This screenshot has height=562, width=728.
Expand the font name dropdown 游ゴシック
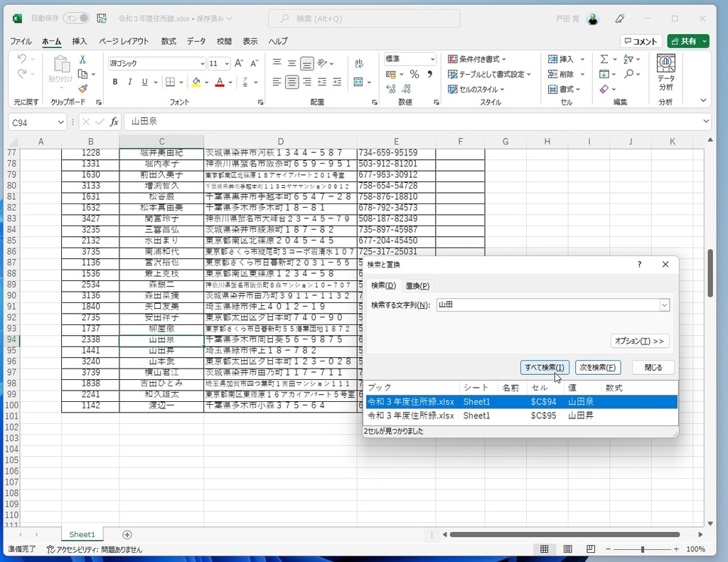(x=202, y=63)
